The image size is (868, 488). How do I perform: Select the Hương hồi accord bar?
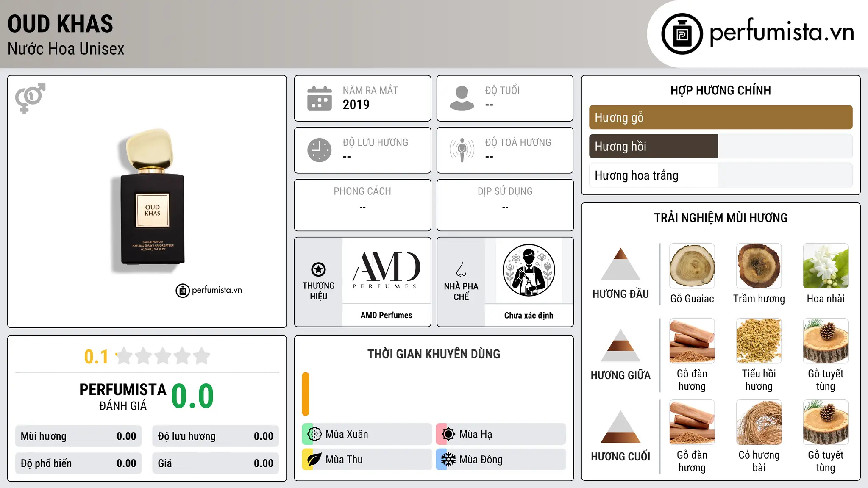721,146
